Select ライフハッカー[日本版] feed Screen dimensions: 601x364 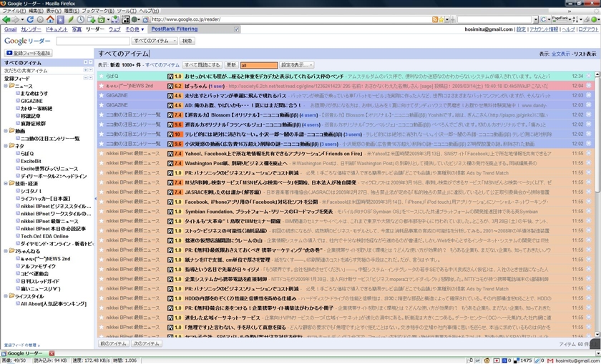[46, 199]
